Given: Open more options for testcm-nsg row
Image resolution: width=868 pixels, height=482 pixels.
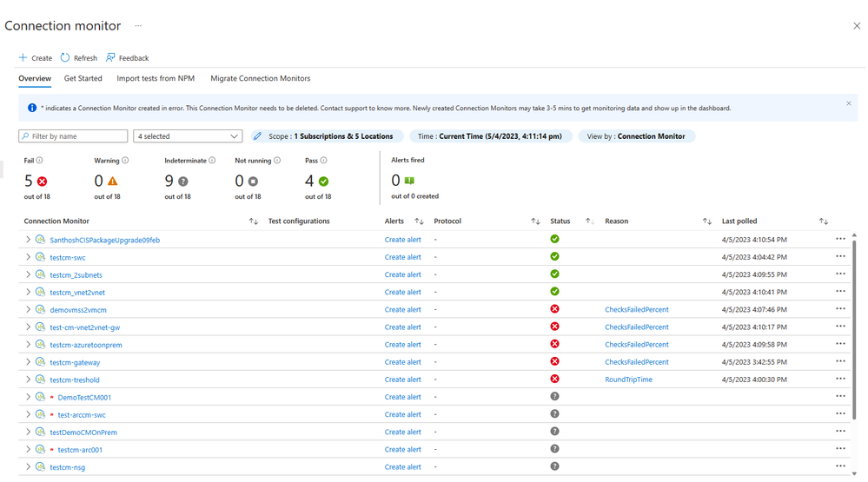Looking at the screenshot, I should (x=840, y=466).
